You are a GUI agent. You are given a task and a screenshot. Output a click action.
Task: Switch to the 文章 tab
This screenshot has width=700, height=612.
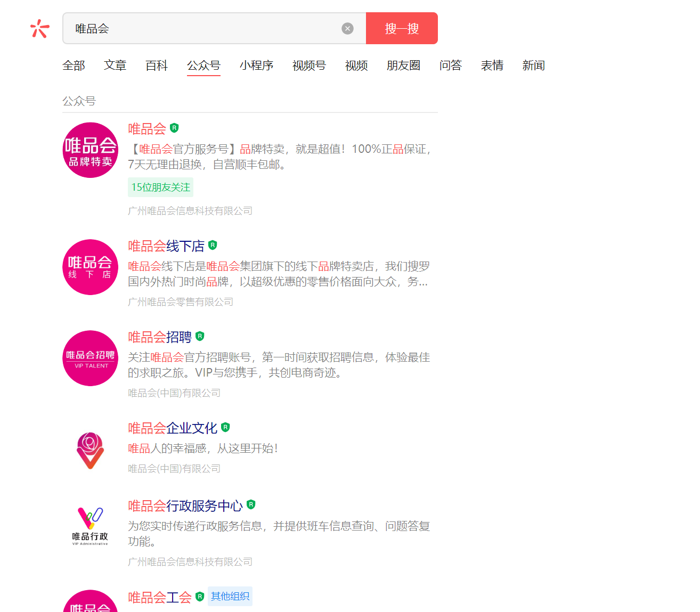point(115,66)
